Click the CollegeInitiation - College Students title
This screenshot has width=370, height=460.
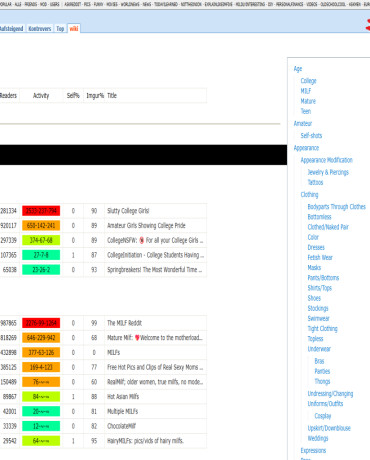pos(155,255)
